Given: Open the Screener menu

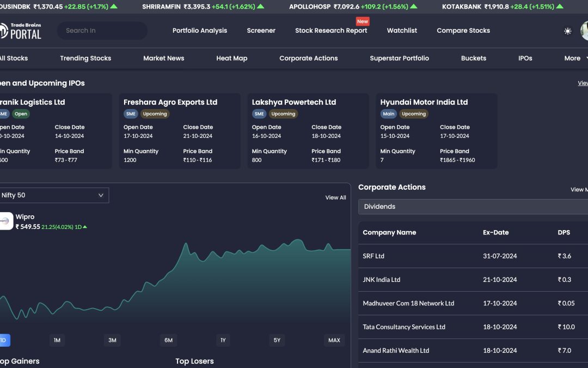Looking at the screenshot, I should 261,31.
